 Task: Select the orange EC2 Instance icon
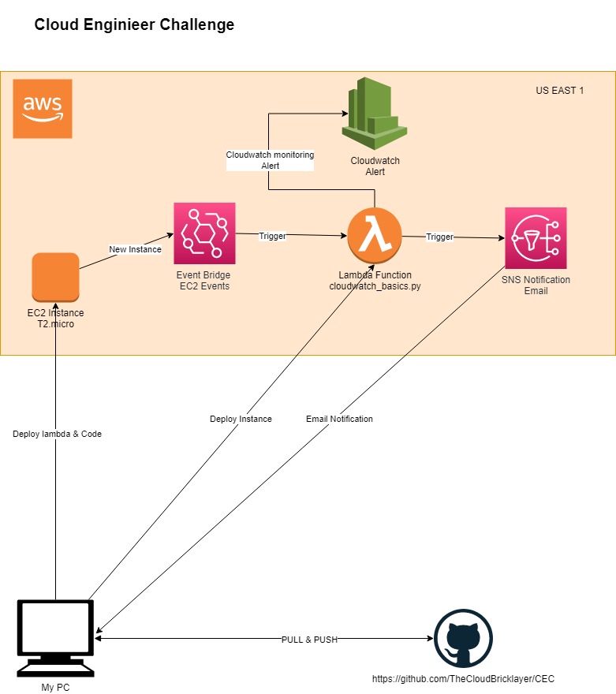coord(55,277)
